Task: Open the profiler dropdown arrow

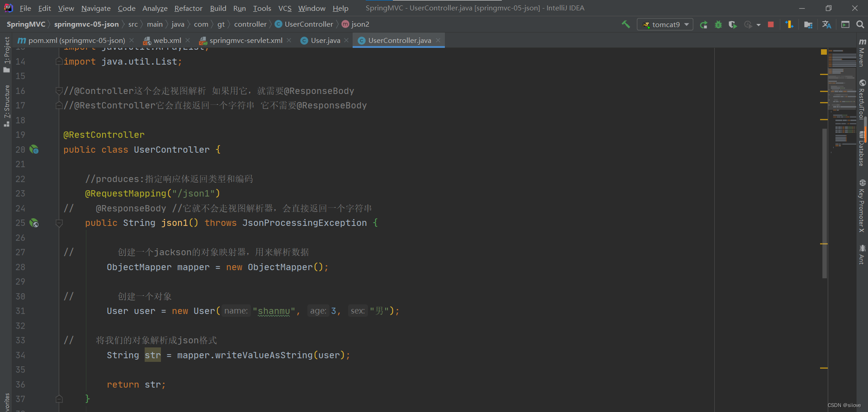Action: (759, 24)
